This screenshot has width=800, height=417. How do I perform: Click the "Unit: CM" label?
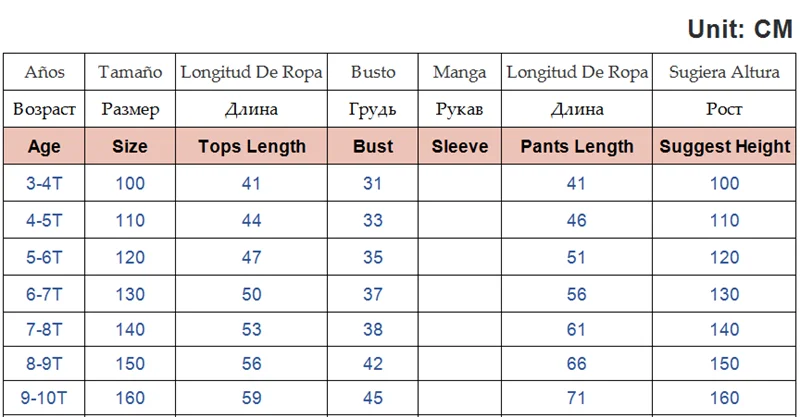[x=739, y=29]
